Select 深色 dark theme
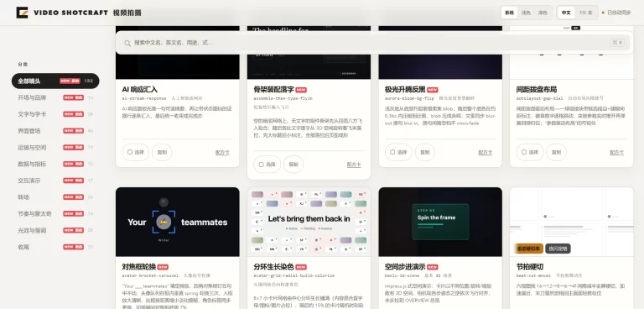The image size is (644, 309). click(x=543, y=13)
